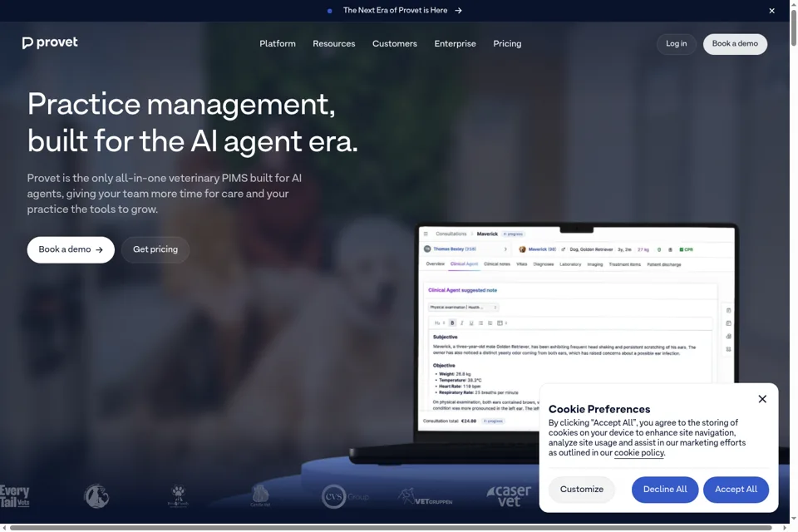
Task: Click the Every Tail Vets logo
Action: coord(15,496)
